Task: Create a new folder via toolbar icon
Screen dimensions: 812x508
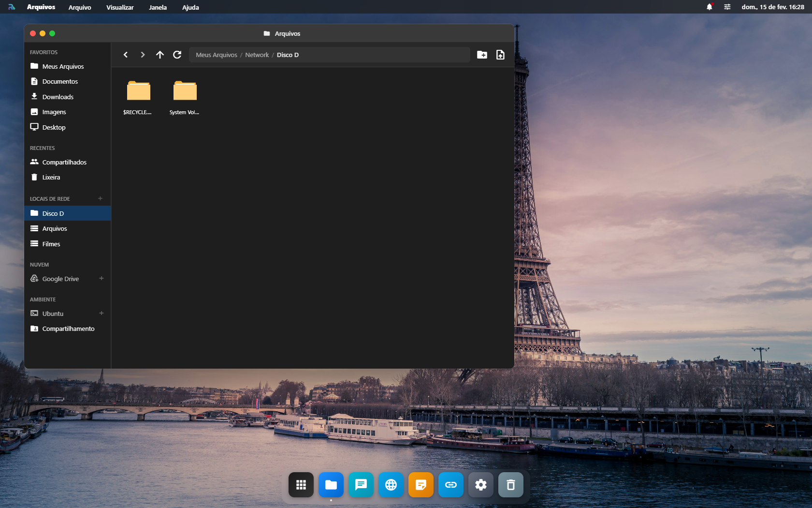Action: 482,55
